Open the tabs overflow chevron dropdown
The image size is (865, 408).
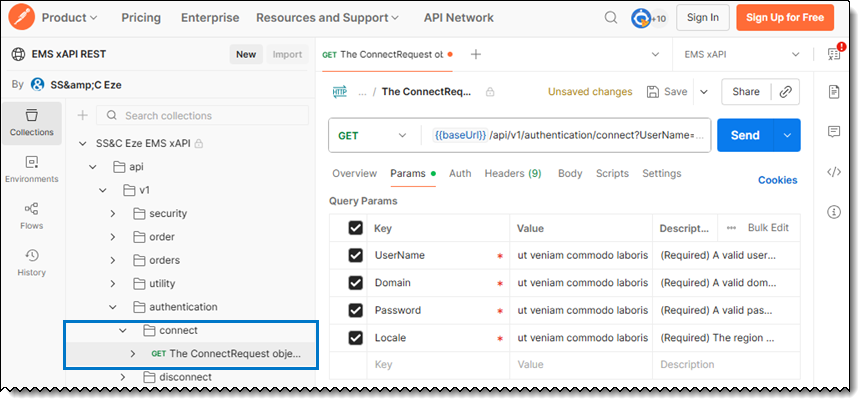[x=655, y=55]
